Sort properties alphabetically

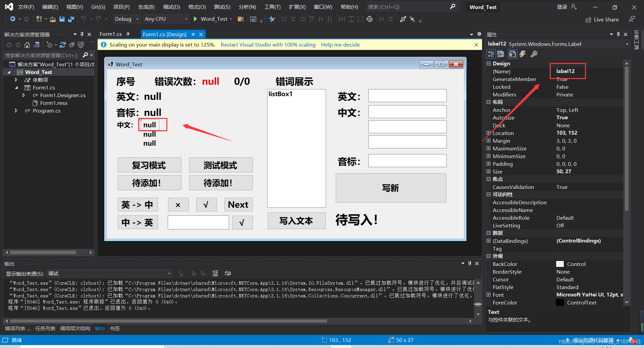(x=501, y=54)
